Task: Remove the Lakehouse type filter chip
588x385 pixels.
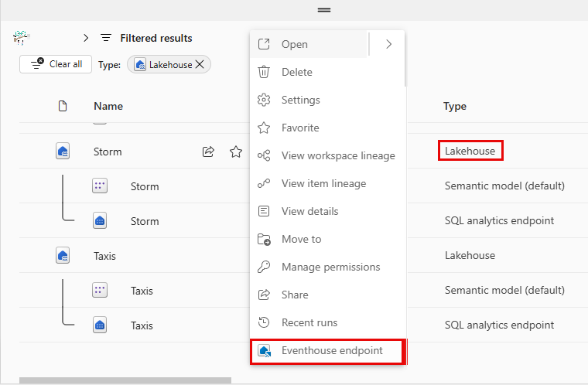Action: tap(200, 65)
